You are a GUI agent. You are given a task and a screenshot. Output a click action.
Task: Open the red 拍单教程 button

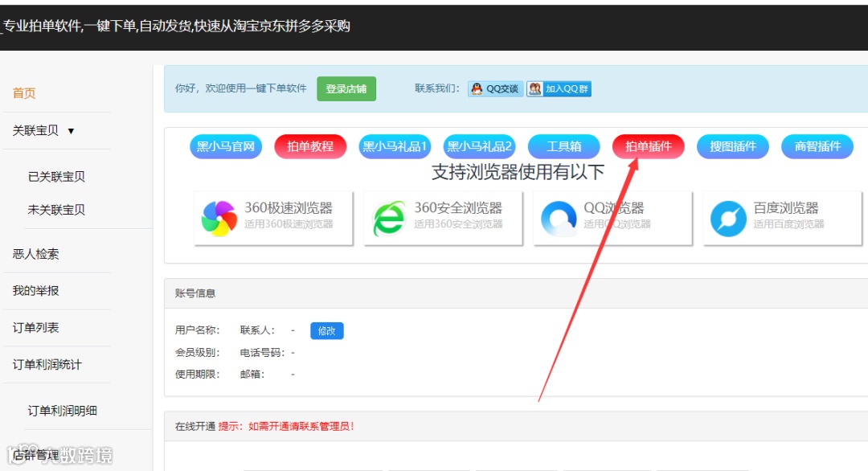coord(310,146)
